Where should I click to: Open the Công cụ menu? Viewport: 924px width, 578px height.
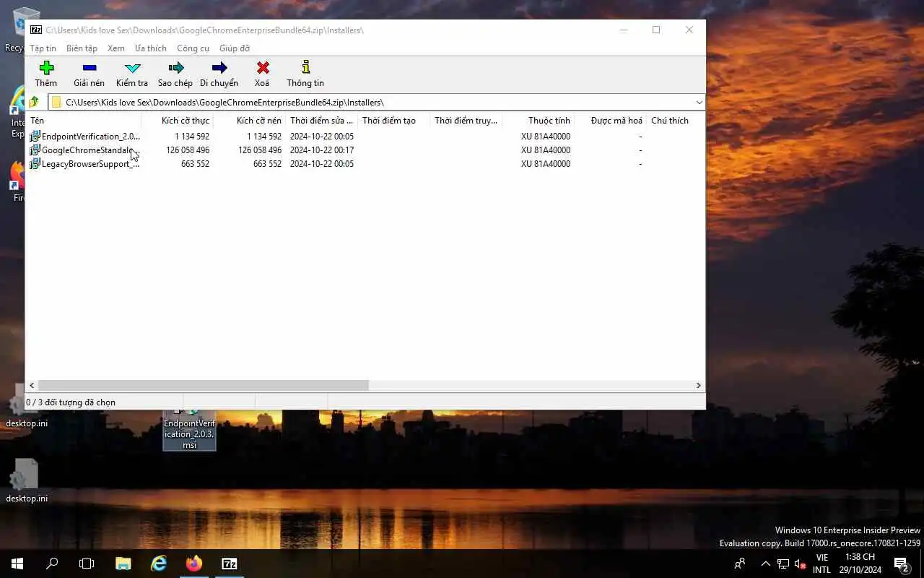(193, 48)
